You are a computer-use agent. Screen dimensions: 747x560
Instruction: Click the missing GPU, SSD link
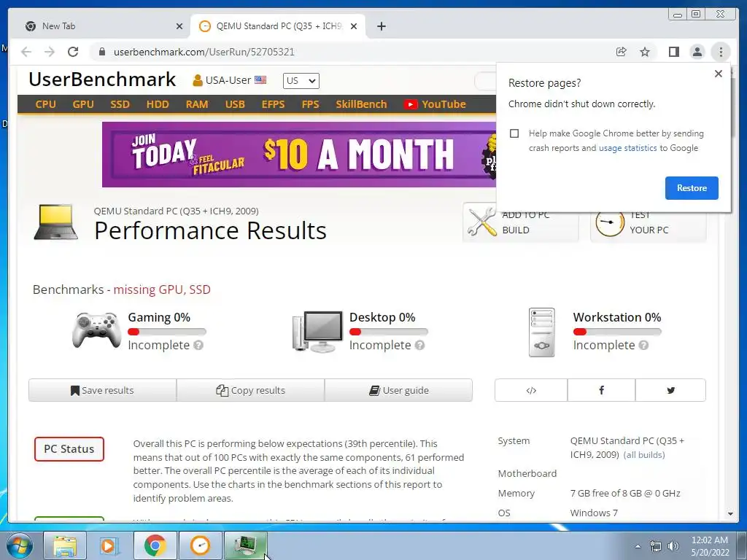tap(162, 289)
